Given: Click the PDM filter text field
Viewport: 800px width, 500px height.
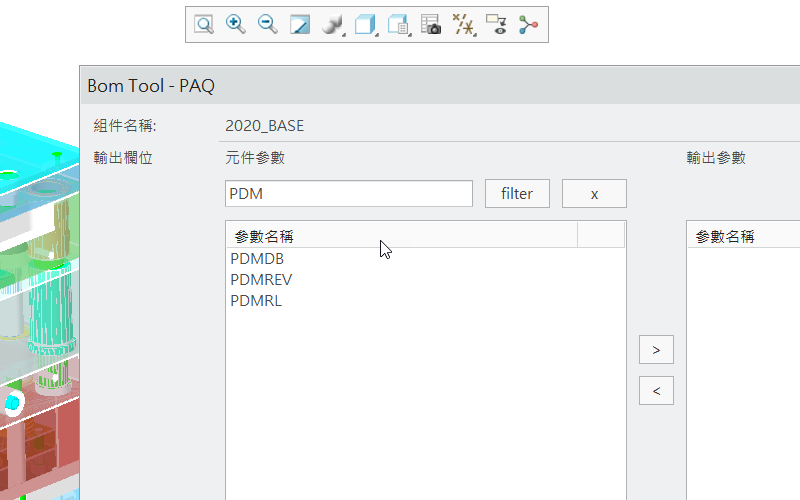Looking at the screenshot, I should (348, 194).
